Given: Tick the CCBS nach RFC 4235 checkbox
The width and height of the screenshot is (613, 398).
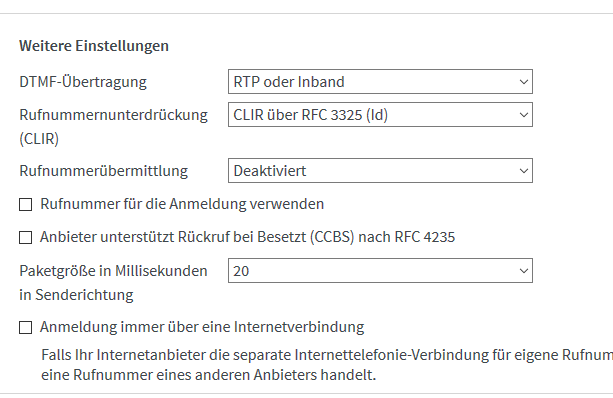Looking at the screenshot, I should click(x=26, y=237).
